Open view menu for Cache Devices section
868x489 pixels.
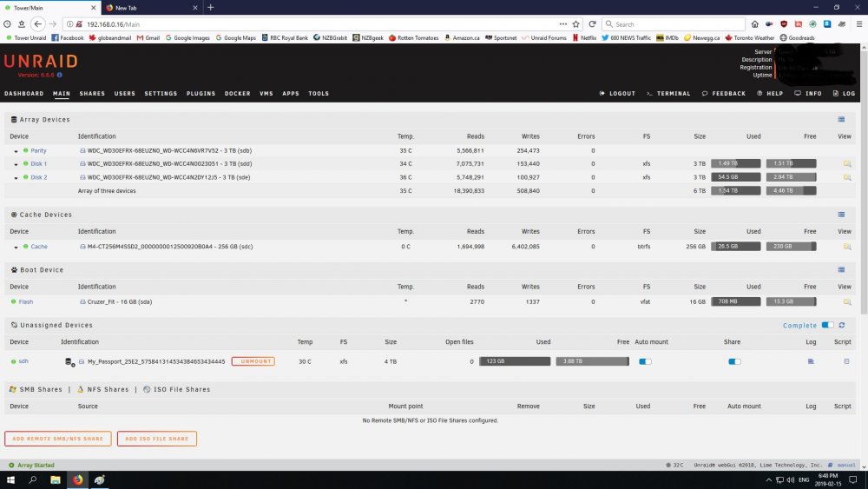coord(841,215)
